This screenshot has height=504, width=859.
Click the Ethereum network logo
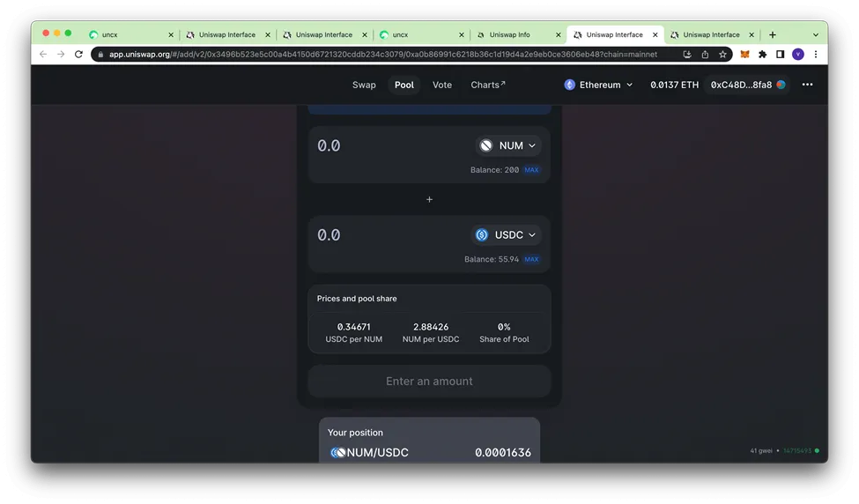[x=570, y=85]
